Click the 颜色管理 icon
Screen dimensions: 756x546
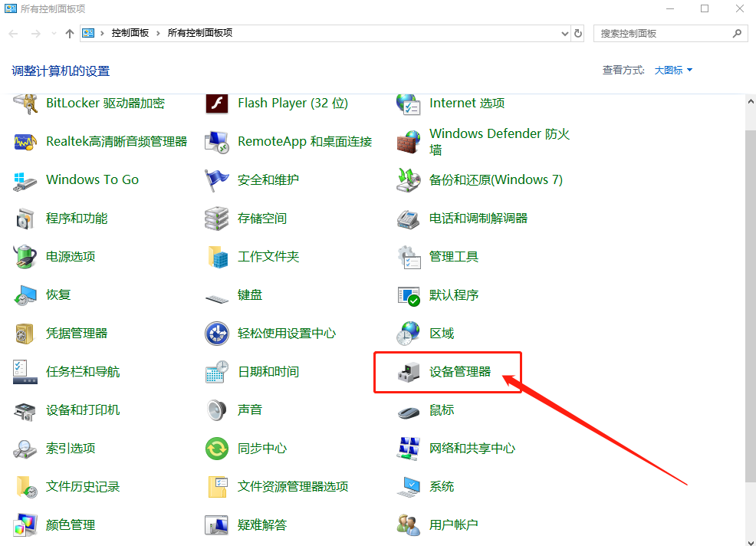click(x=26, y=525)
